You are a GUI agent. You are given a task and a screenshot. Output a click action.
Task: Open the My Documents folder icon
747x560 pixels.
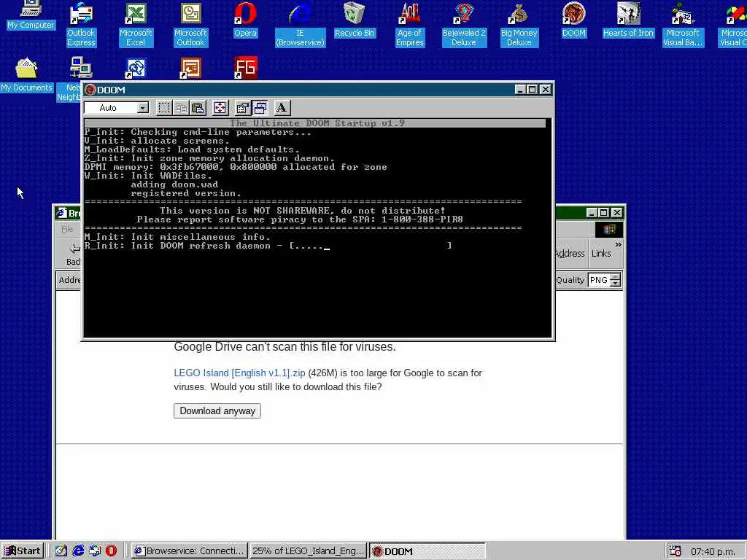coord(26,75)
